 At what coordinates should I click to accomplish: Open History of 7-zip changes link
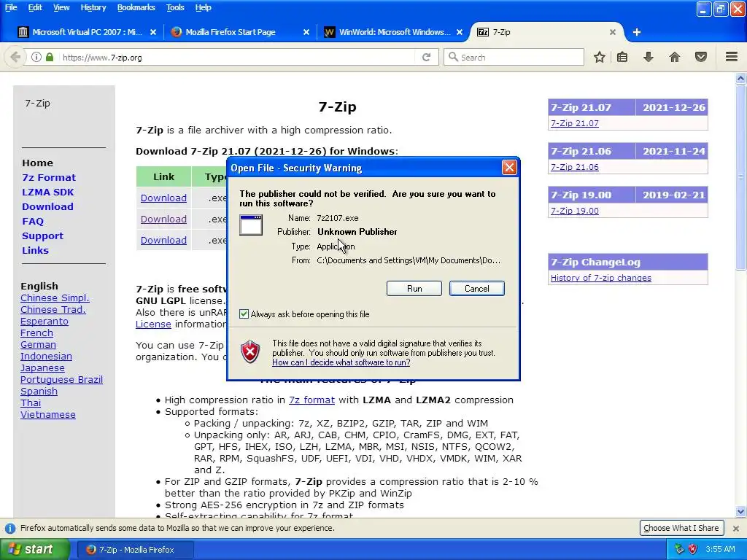click(601, 278)
